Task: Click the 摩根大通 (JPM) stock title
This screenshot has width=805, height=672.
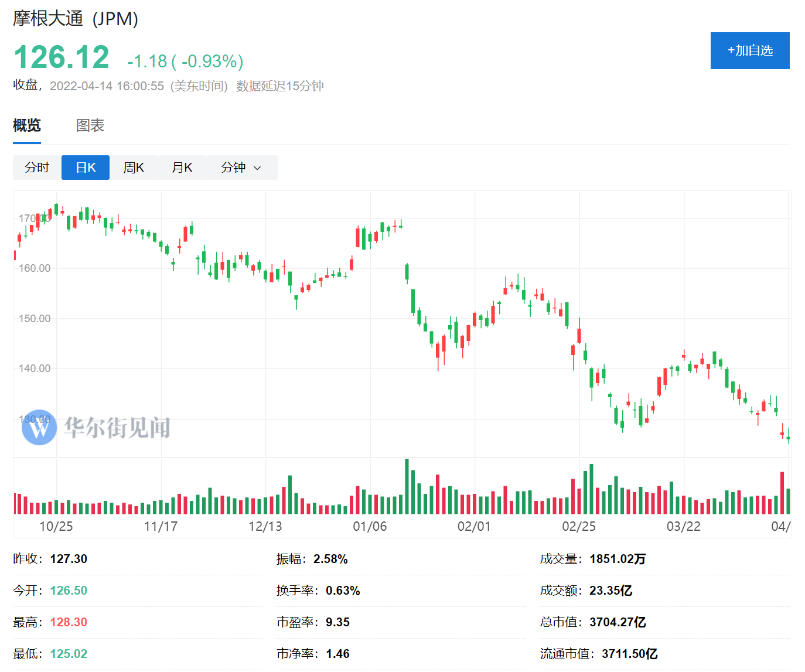Action: 76,19
